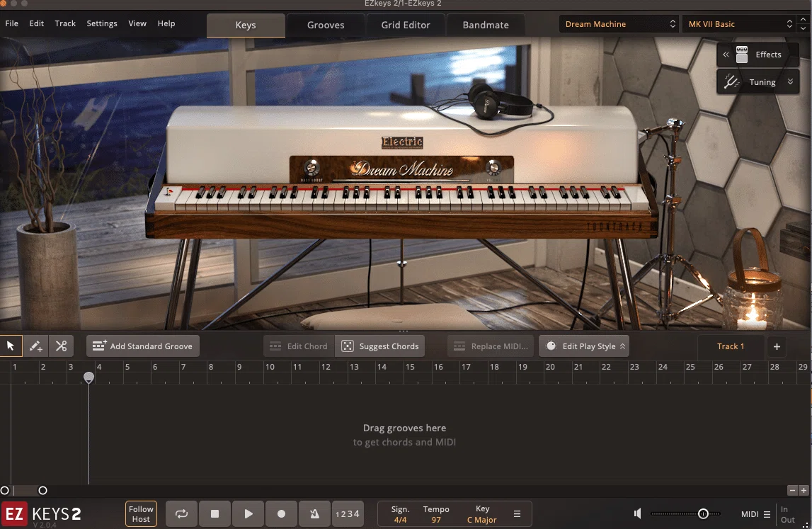Viewport: 812px width, 529px height.
Task: Switch to the Bandmate tab
Action: 485,25
